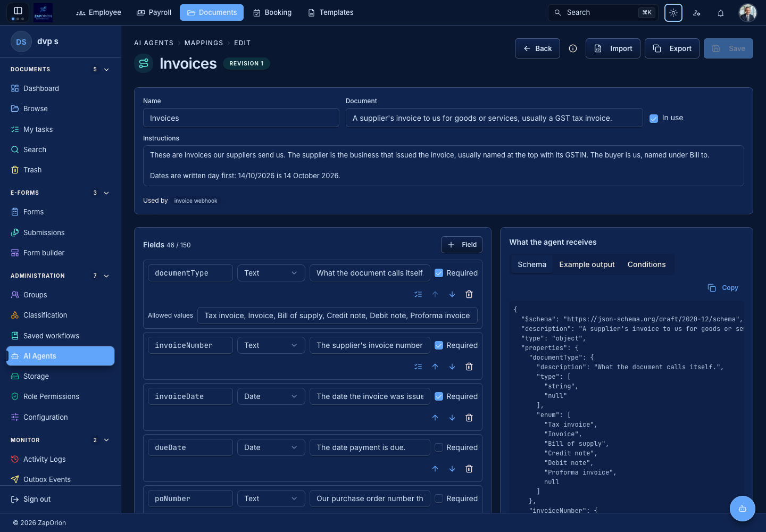This screenshot has width=766, height=532.
Task: Toggle allowed values list for documentType
Action: tap(418, 294)
